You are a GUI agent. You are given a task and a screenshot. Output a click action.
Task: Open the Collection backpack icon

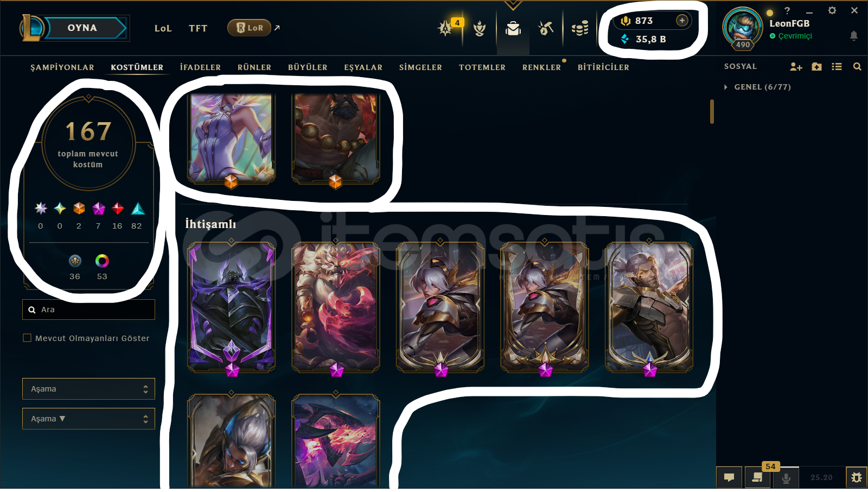pos(513,28)
